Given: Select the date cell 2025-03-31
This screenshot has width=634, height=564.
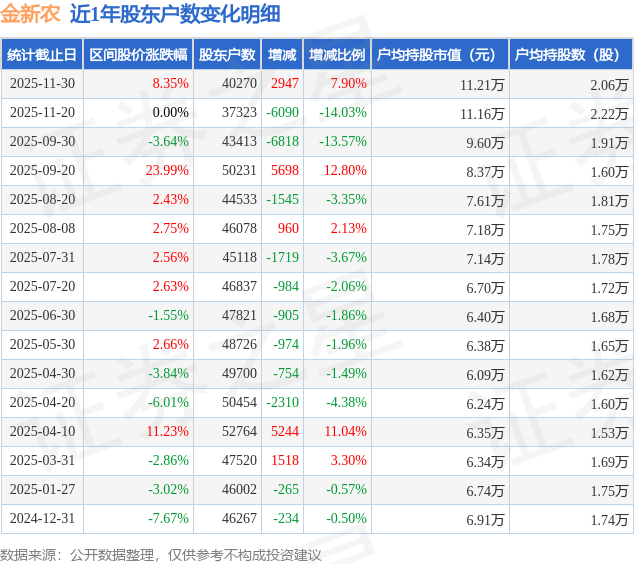Looking at the screenshot, I should (x=42, y=461).
